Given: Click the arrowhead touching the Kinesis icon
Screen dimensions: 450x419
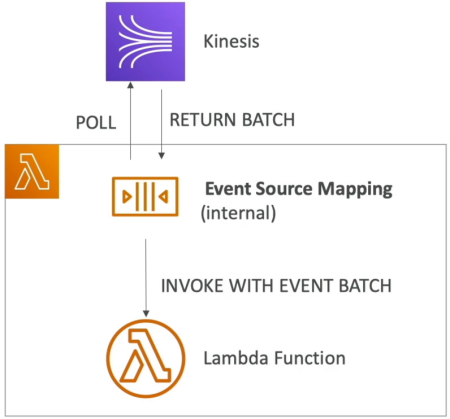Looking at the screenshot, I should (131, 85).
